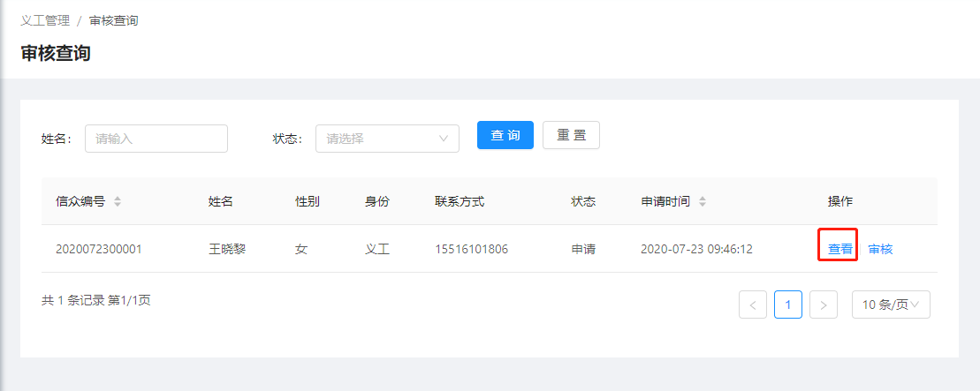Click the 姓名 input field

(156, 139)
